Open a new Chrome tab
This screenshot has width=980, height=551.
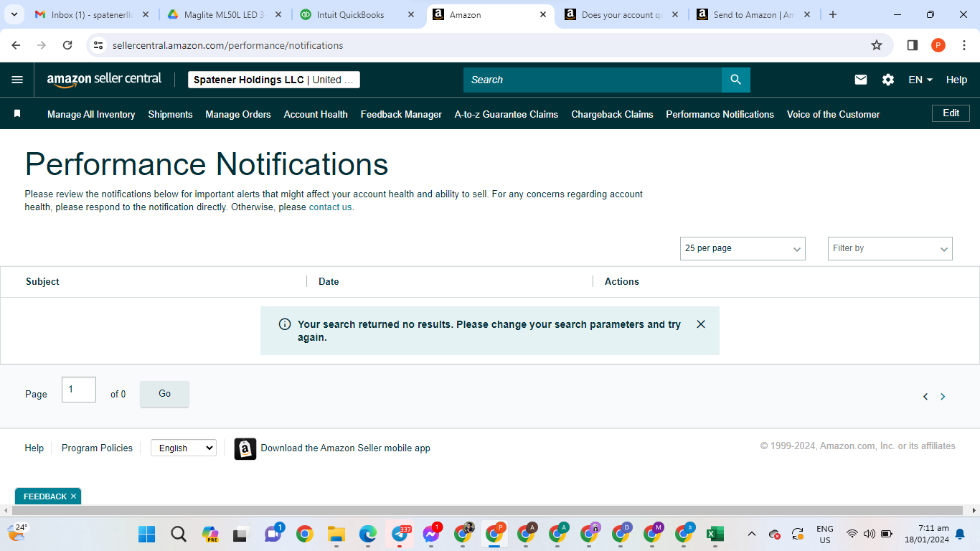point(833,14)
